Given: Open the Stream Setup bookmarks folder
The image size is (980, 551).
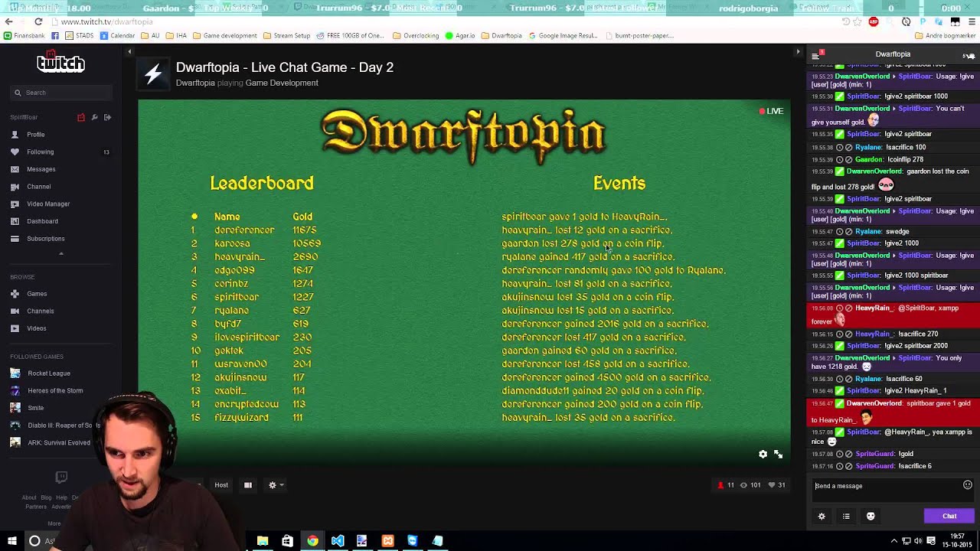Looking at the screenshot, I should [x=286, y=36].
